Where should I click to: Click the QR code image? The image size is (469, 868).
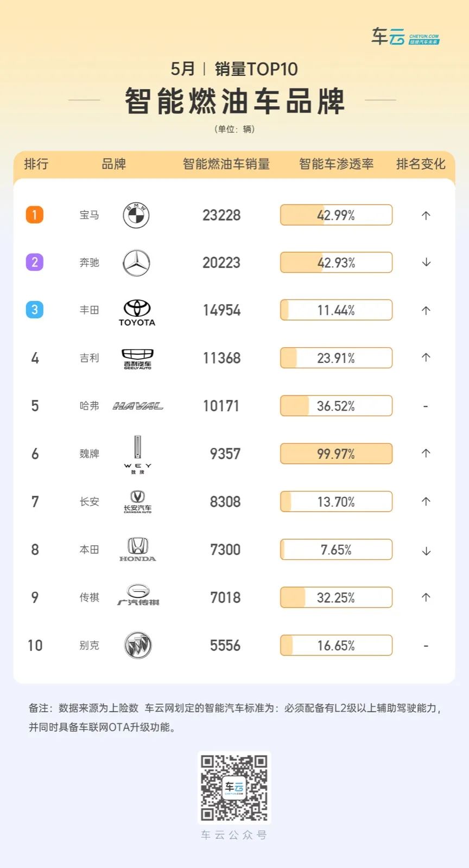click(x=234, y=787)
